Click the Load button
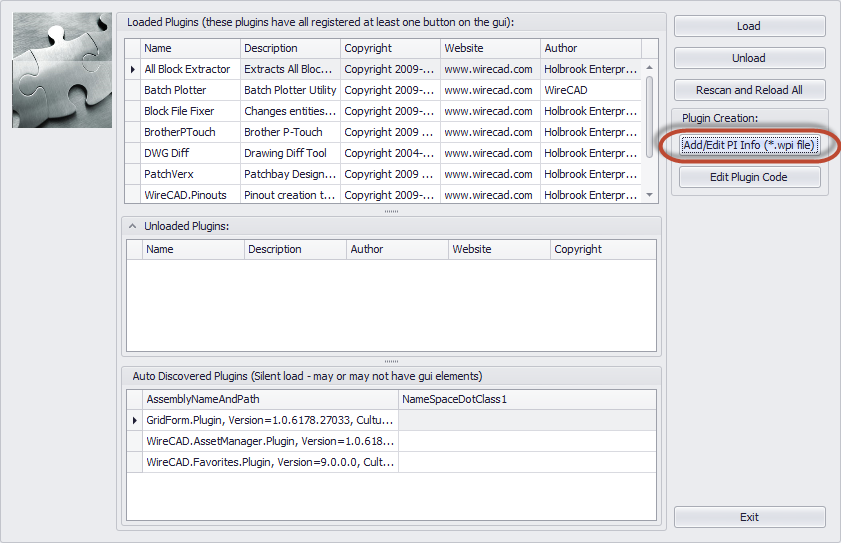841x543 pixels. pyautogui.click(x=749, y=26)
